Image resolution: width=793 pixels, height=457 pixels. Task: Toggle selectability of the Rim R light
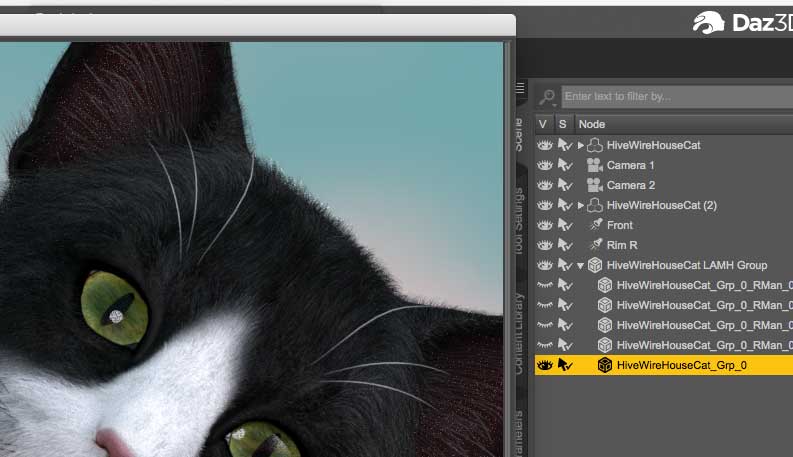coord(564,245)
